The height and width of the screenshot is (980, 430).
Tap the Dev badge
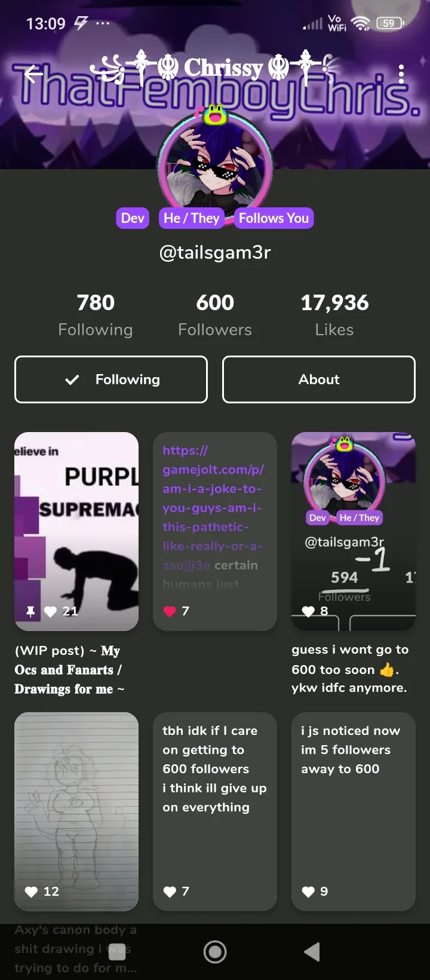point(133,218)
